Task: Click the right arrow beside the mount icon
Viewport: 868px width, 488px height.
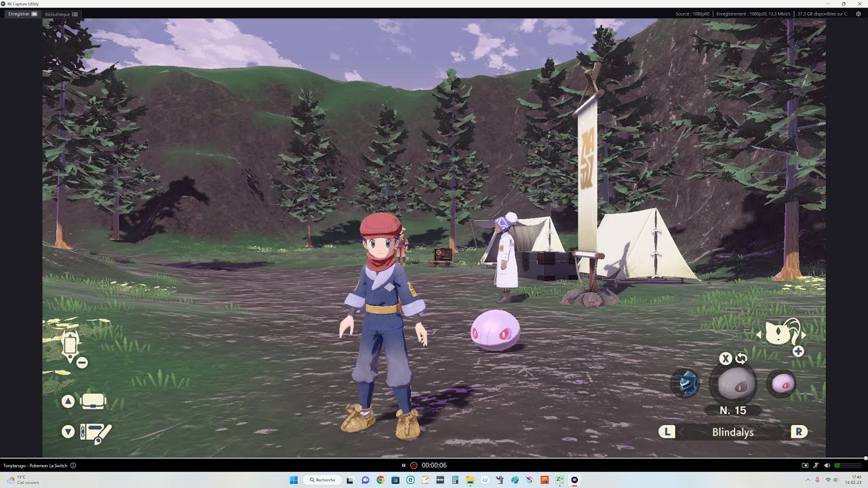Action: tap(804, 335)
